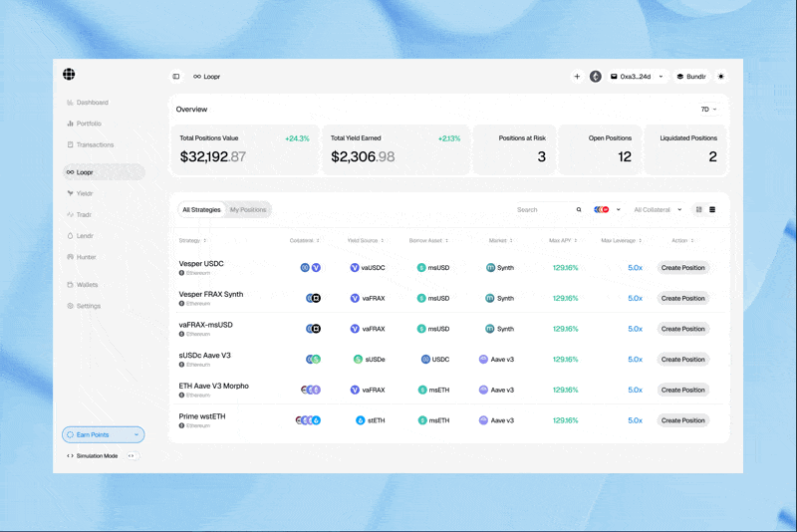
Task: Open Lendr in sidebar
Action: pos(80,236)
